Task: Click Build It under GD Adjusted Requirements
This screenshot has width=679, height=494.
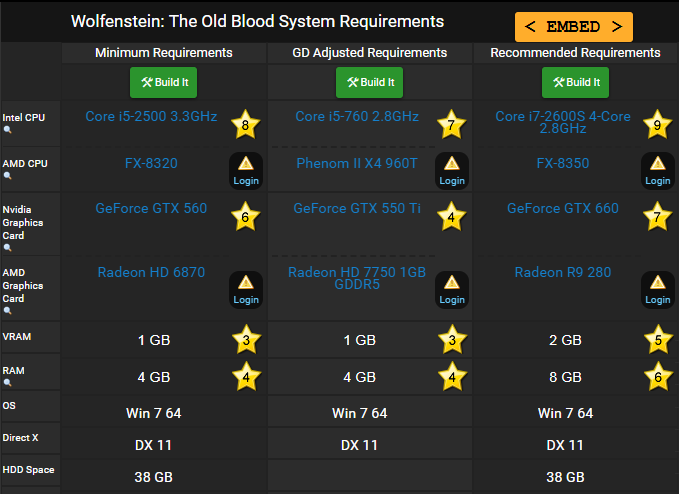Action: click(x=369, y=82)
